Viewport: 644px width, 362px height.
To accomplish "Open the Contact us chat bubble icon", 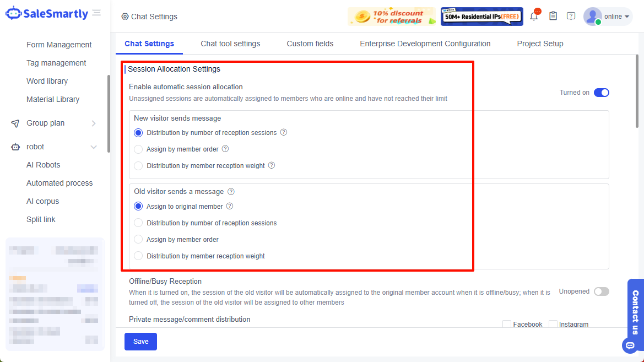I will (630, 345).
